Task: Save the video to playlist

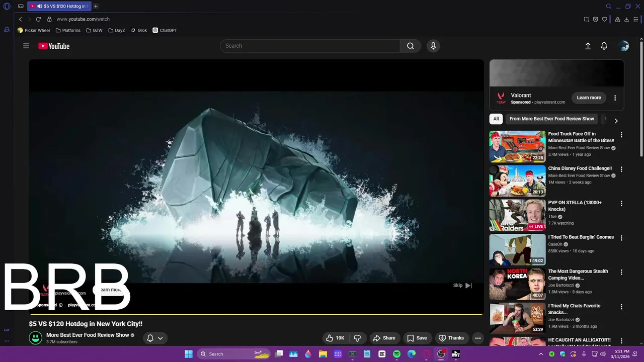Action: click(x=417, y=338)
